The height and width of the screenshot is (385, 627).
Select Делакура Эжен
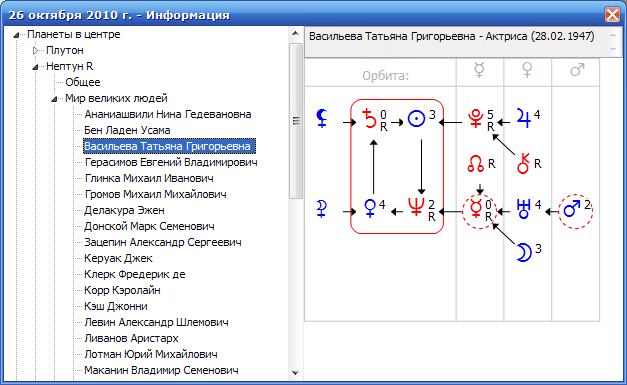click(x=124, y=210)
